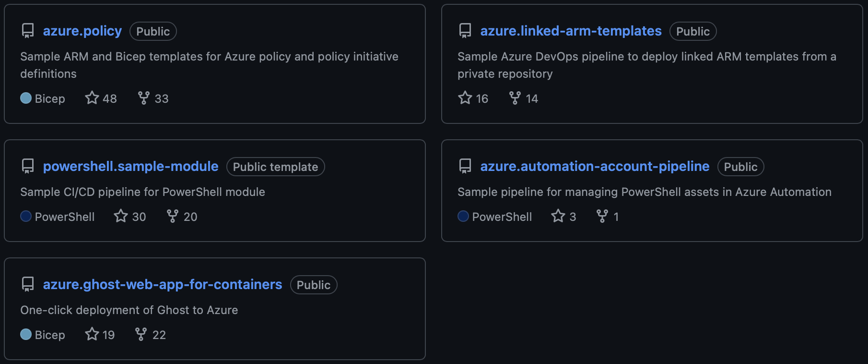Click the Public badge on azure.policy

(153, 31)
